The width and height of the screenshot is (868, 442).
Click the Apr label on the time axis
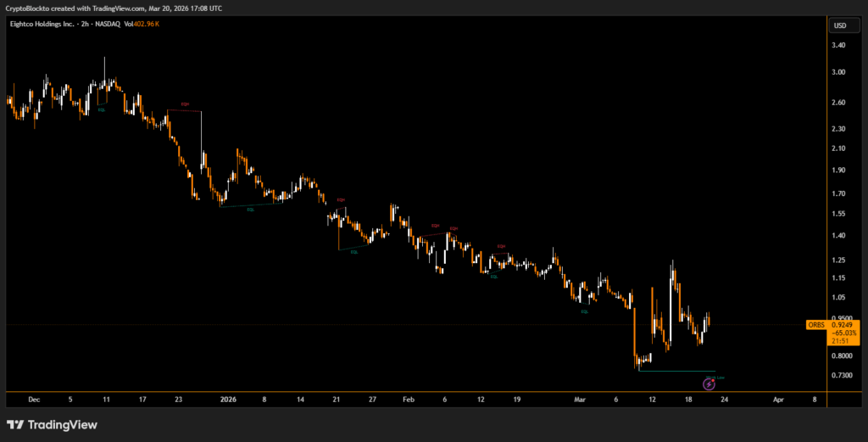(778, 398)
